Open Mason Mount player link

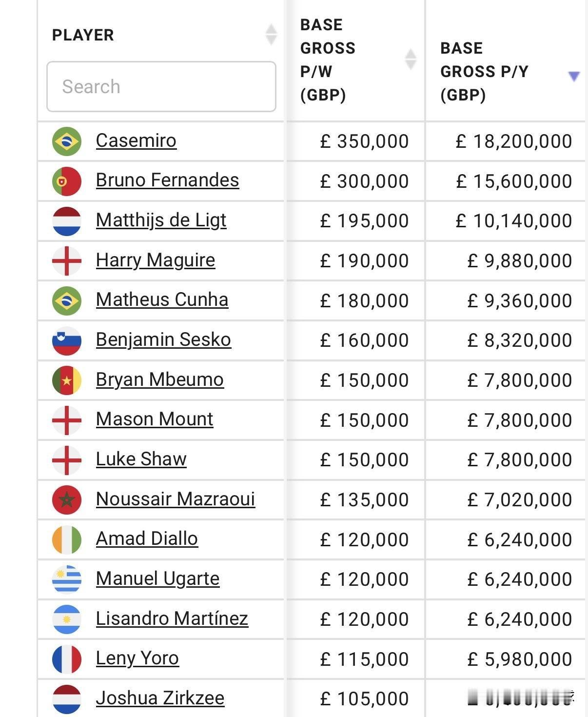point(154,419)
